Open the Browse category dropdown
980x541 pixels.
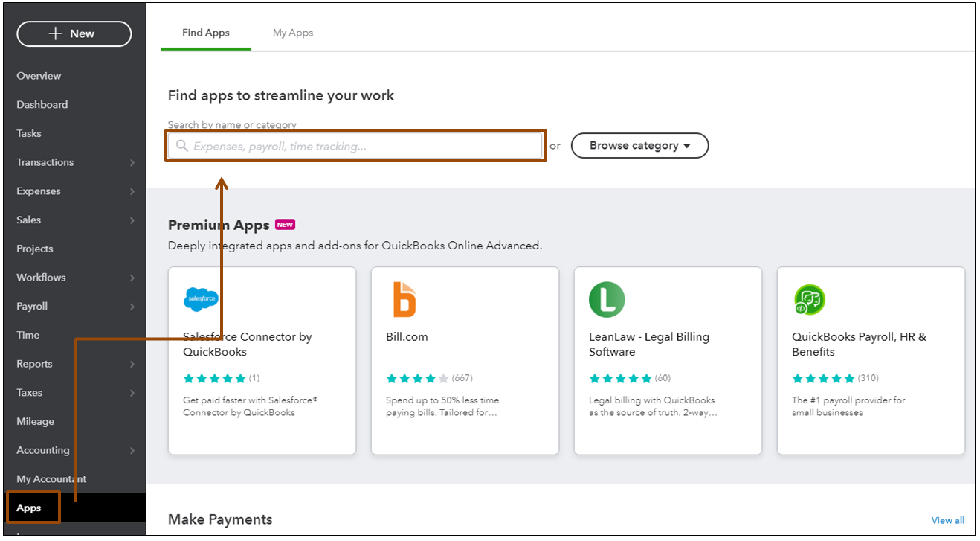639,146
